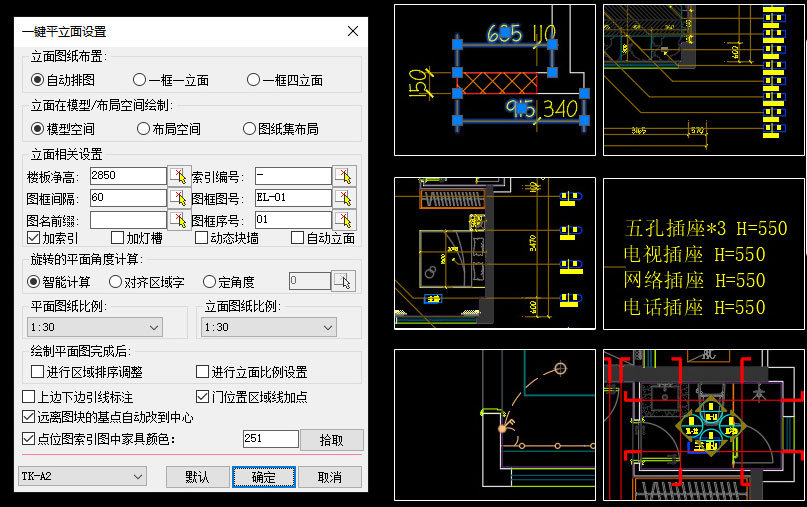Select 一框一立面 radio option
The width and height of the screenshot is (807, 507).
171,80
